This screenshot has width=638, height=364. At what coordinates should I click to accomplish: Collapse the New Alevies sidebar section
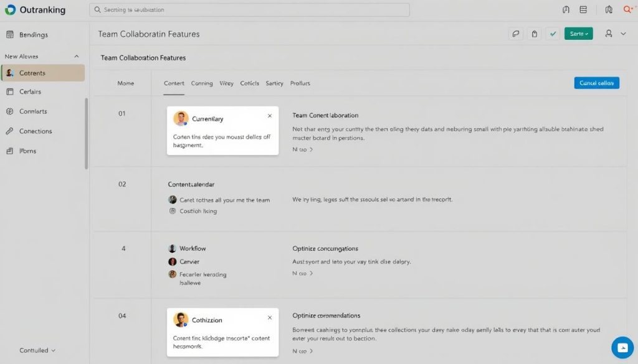(x=77, y=57)
